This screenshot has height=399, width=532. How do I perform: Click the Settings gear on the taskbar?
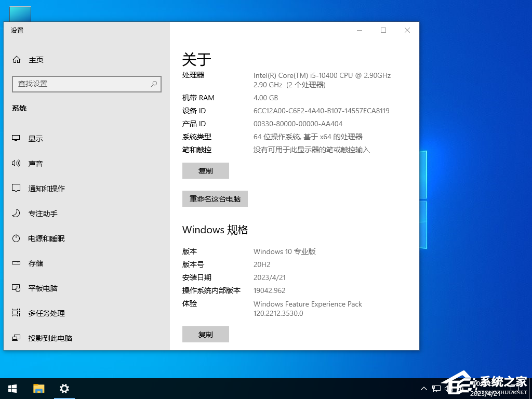(64, 388)
